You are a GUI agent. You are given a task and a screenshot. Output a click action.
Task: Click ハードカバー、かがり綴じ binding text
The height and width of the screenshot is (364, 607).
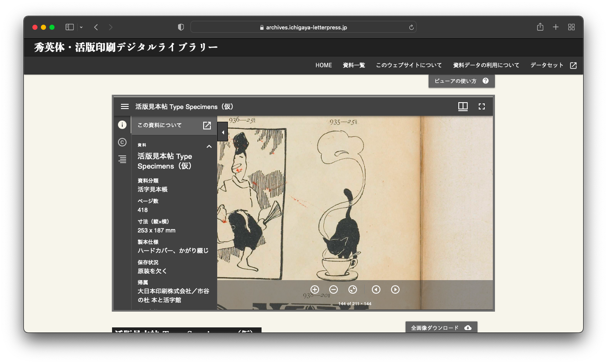click(x=173, y=251)
